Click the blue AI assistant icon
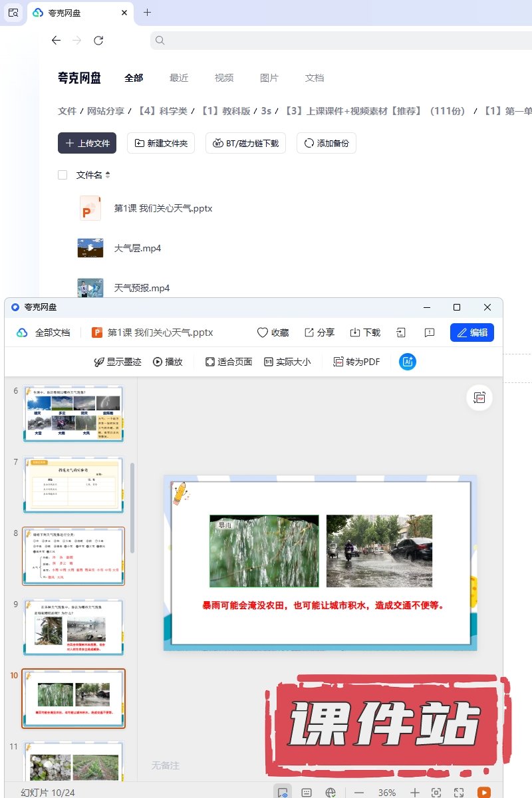The height and width of the screenshot is (798, 532). [408, 362]
